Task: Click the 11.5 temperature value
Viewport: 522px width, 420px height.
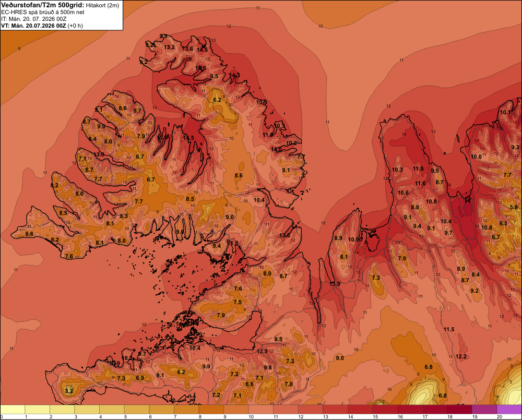Action: click(449, 329)
